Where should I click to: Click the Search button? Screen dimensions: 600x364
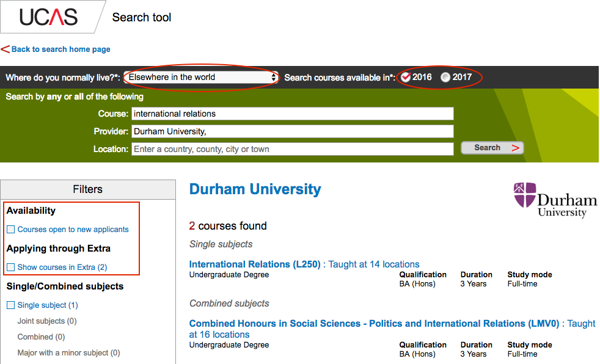[492, 148]
